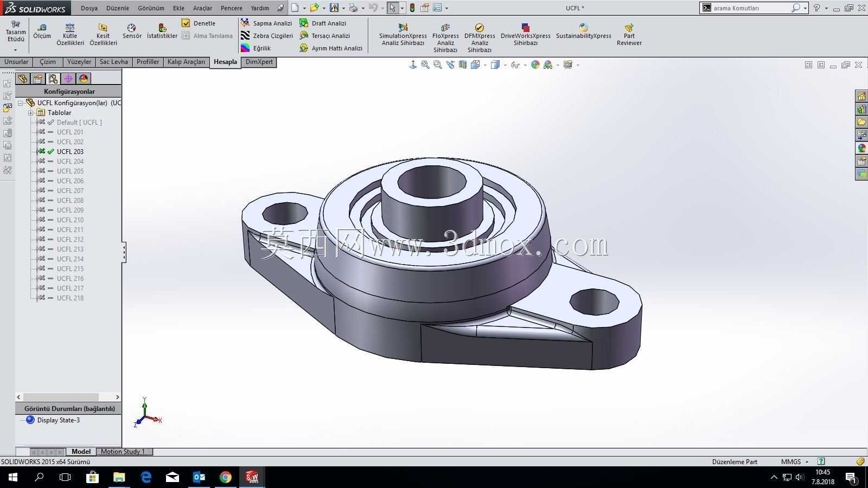Launch DFMXpress Analiz Sihirbazı
This screenshot has height=488, width=868.
[x=480, y=38]
